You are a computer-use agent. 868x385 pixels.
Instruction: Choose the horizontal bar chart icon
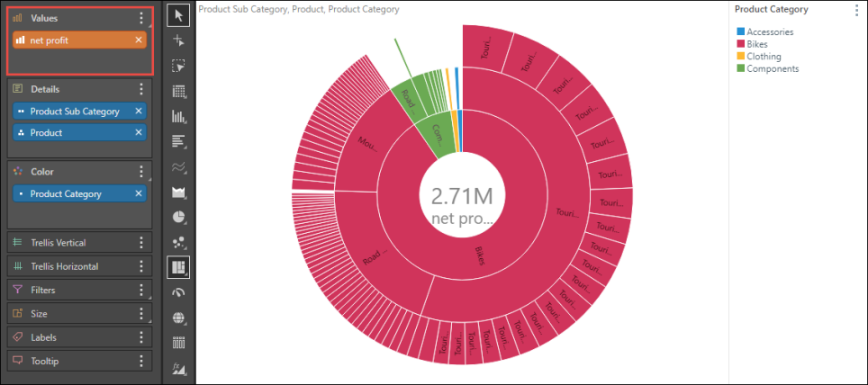coord(178,141)
